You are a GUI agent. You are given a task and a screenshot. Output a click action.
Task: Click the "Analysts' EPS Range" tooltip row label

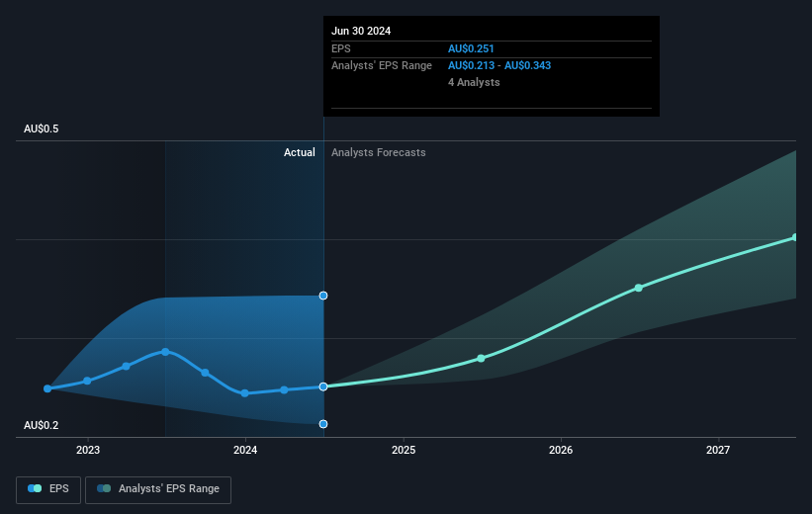click(x=382, y=66)
